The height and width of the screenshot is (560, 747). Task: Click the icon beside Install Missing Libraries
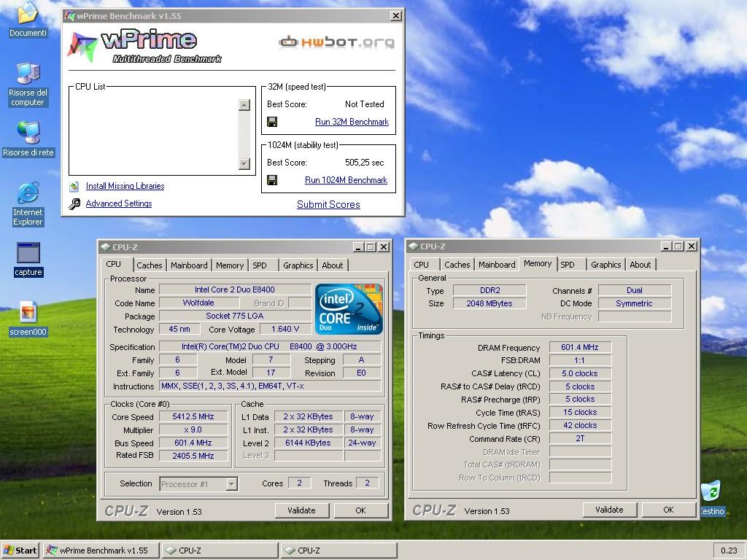pos(74,186)
